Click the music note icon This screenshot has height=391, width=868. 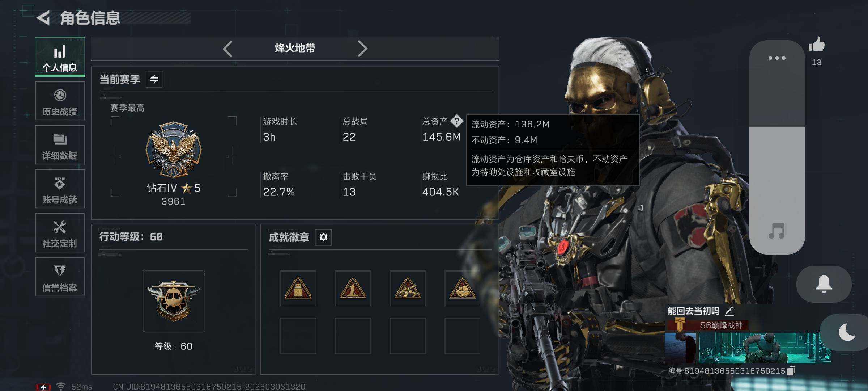coord(777,231)
